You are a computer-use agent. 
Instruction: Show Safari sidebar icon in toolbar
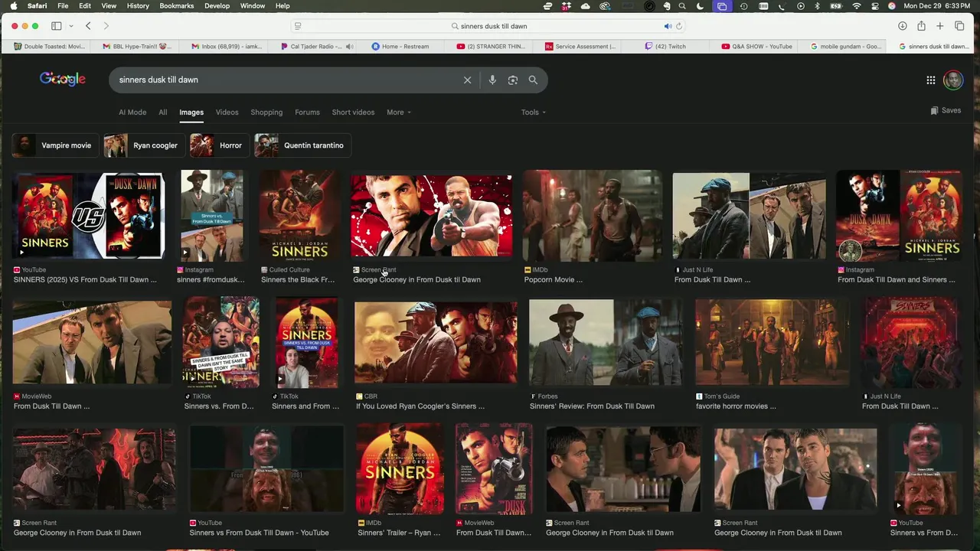[57, 26]
